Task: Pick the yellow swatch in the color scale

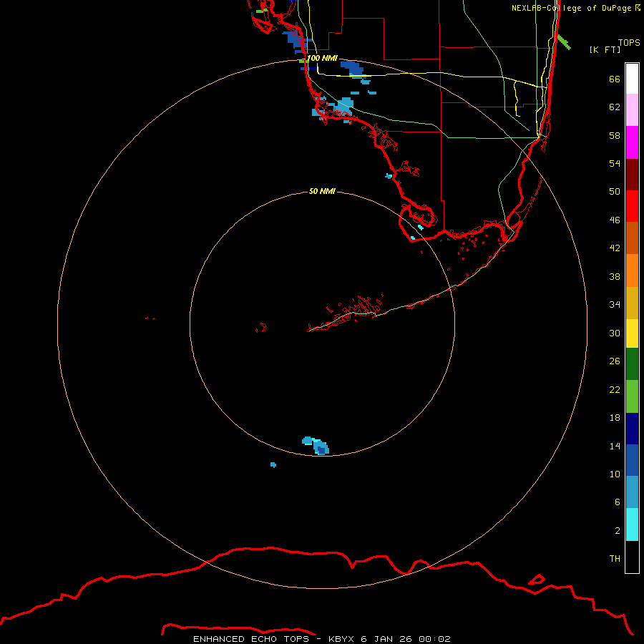Action: 632,333
